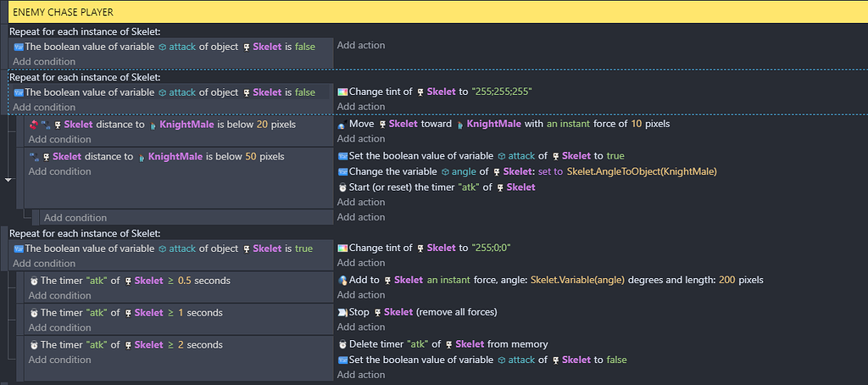868x385 pixels.
Task: Click the Stop Skelet action icon
Action: 342,312
